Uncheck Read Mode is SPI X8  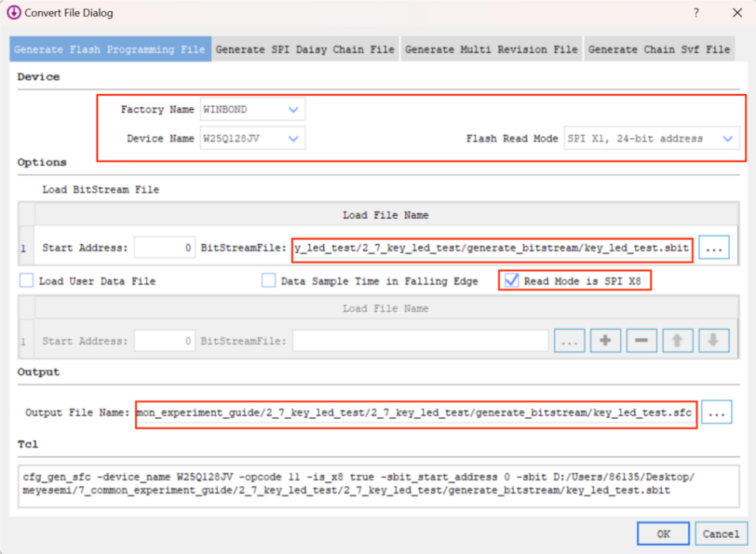click(511, 281)
